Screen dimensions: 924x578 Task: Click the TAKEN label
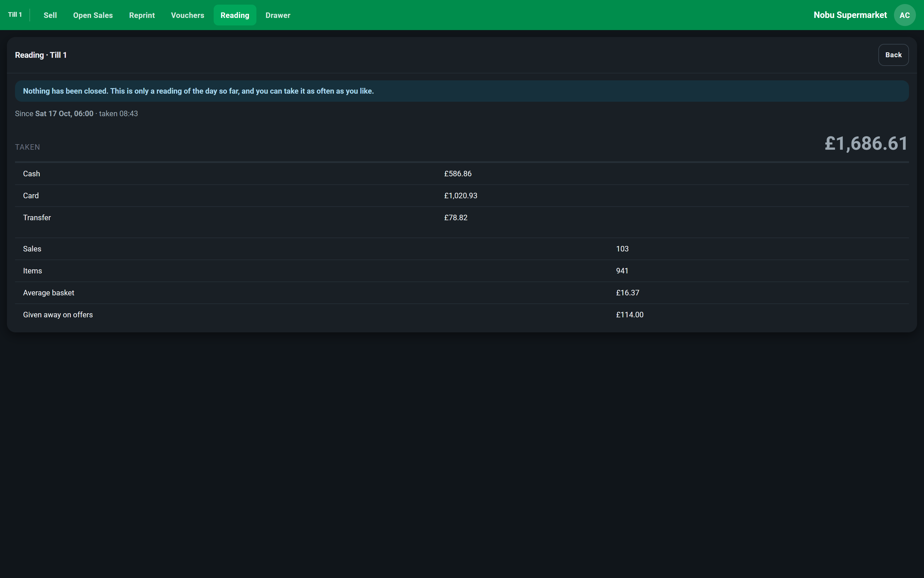coord(27,147)
